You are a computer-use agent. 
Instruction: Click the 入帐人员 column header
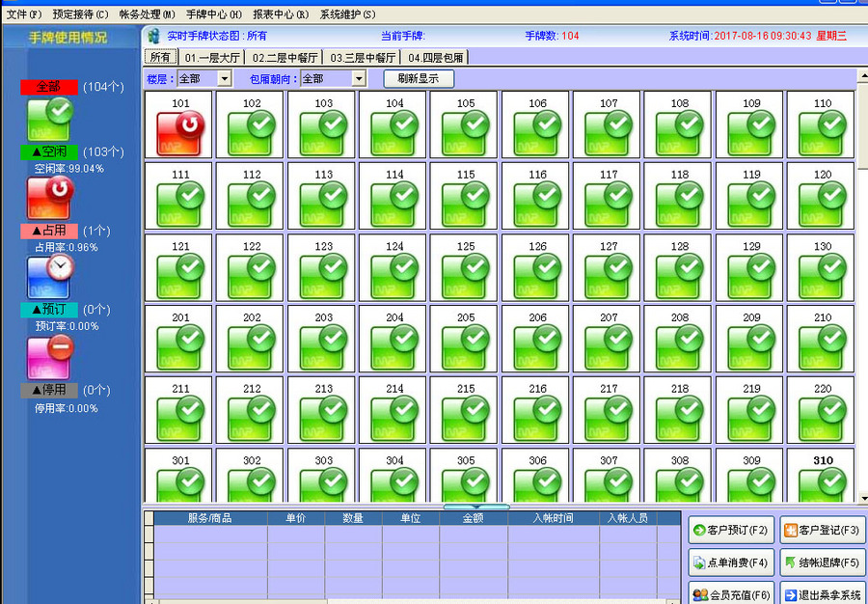[628, 519]
